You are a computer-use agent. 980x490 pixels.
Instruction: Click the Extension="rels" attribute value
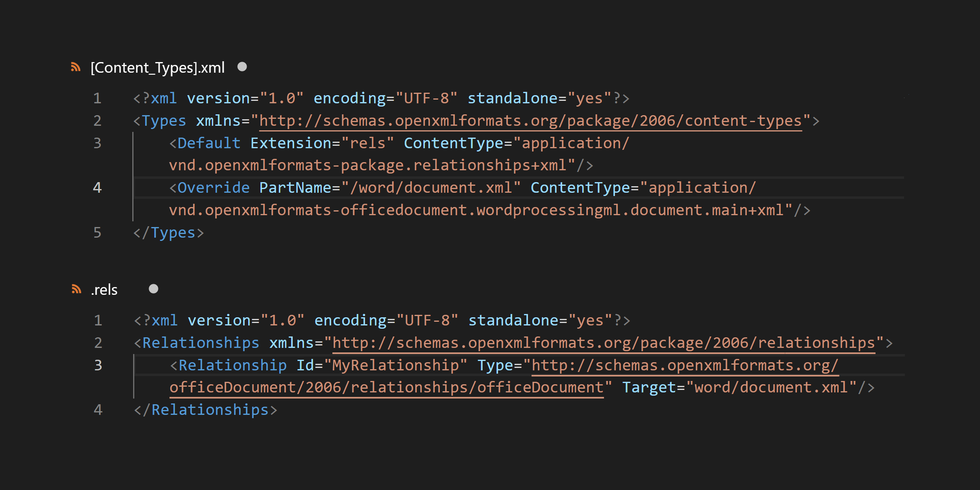(367, 143)
